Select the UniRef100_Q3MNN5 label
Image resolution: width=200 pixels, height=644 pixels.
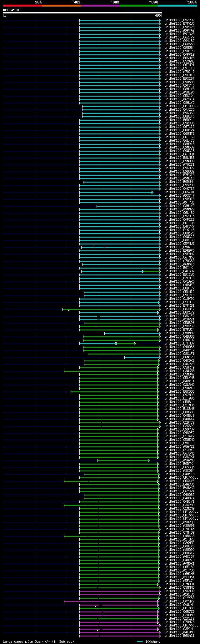[179, 587]
